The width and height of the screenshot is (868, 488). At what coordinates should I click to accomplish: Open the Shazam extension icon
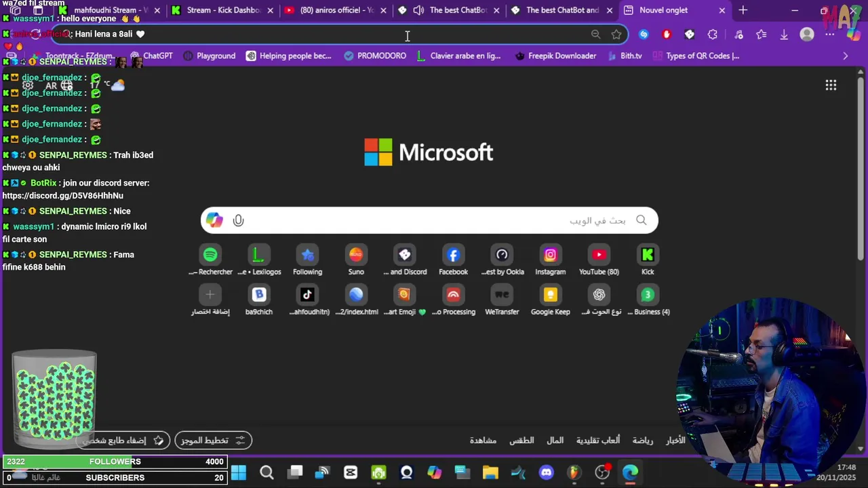(644, 34)
